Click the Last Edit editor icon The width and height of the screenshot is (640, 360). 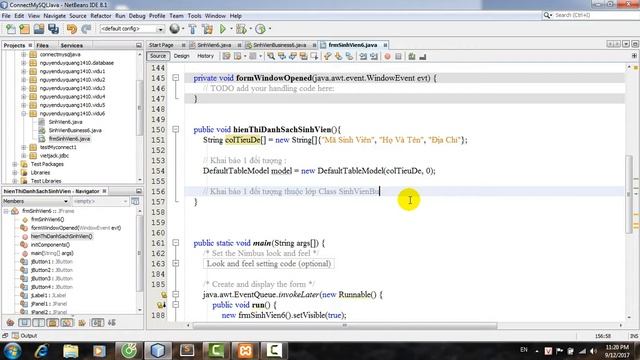click(227, 56)
